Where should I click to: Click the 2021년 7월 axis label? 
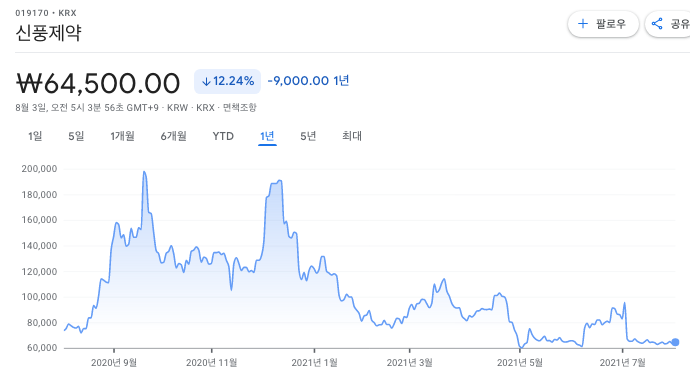[x=623, y=362]
